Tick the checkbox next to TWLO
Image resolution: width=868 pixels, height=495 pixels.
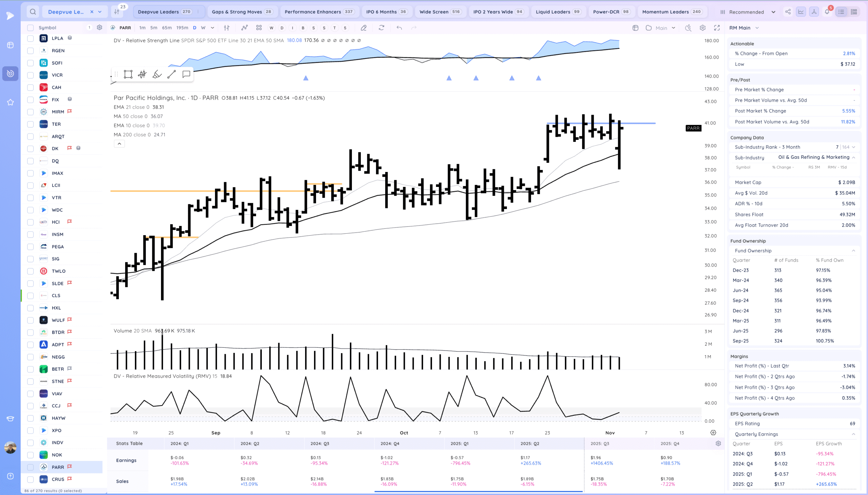31,271
